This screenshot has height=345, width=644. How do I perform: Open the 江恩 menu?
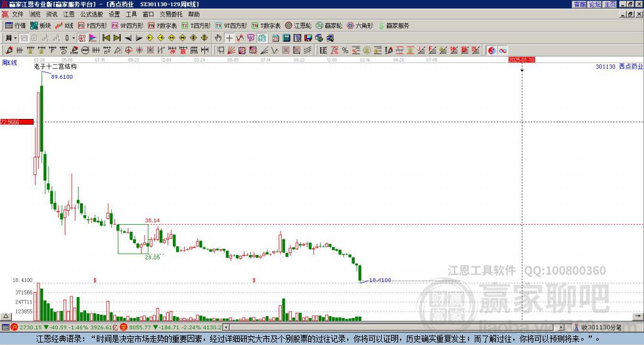point(69,14)
